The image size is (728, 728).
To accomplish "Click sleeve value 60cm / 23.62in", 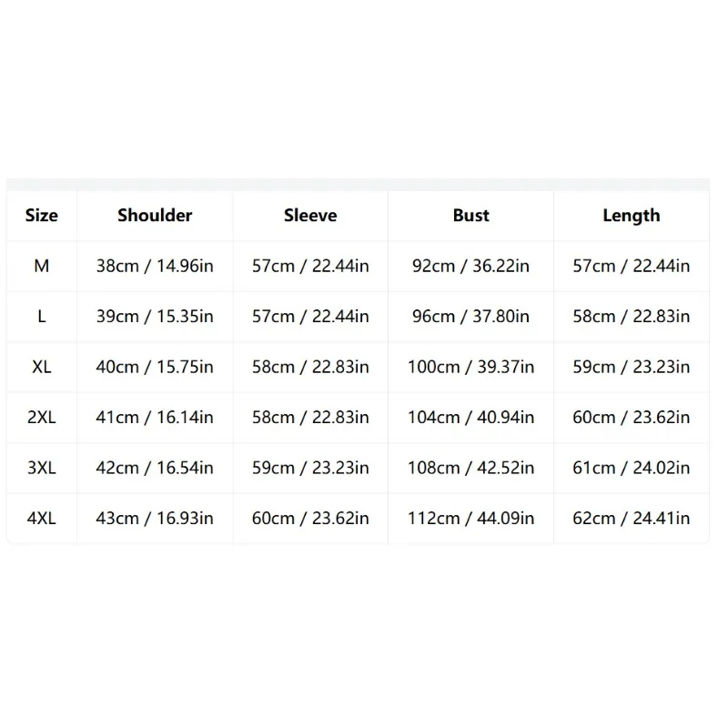I will pyautogui.click(x=310, y=518).
